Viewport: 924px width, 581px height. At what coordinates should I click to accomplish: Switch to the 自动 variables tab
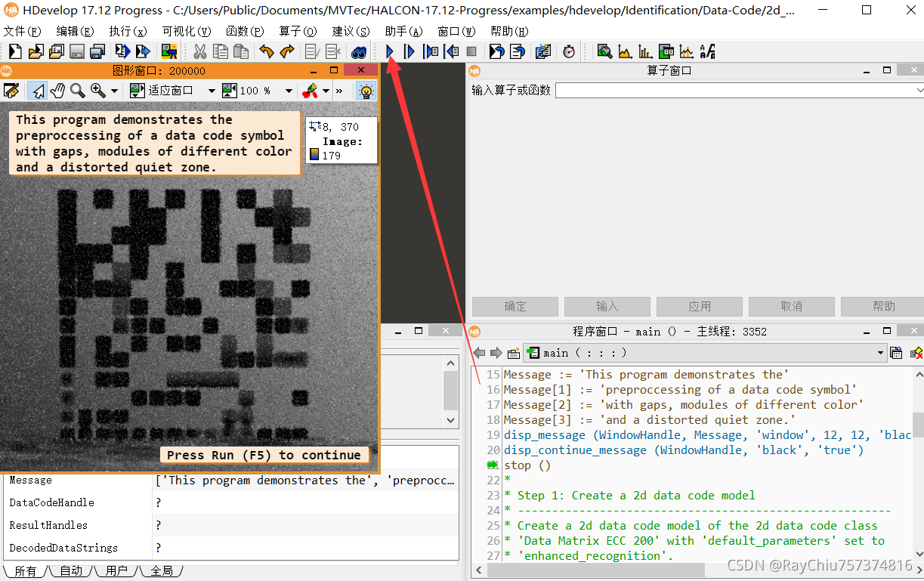pos(71,571)
